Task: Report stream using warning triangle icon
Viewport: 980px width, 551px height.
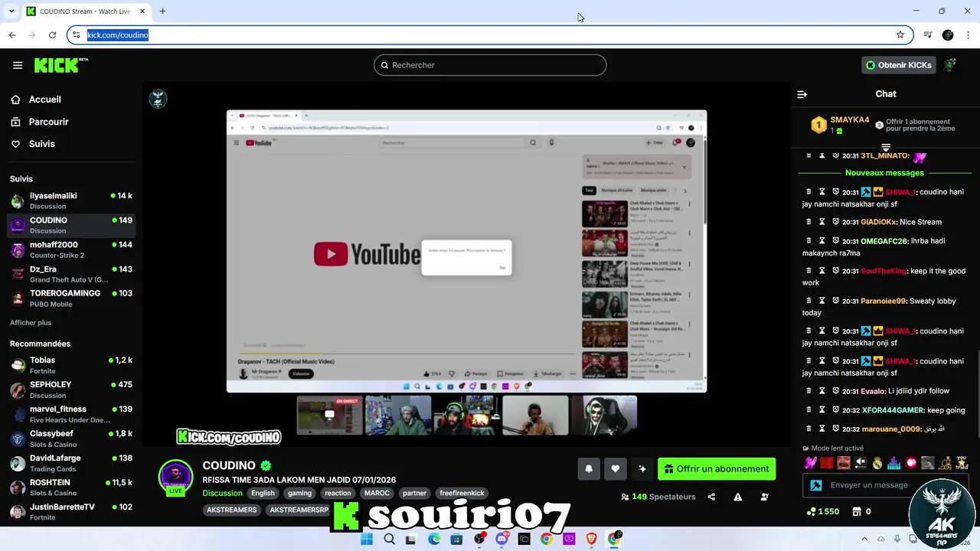Action: tap(738, 497)
